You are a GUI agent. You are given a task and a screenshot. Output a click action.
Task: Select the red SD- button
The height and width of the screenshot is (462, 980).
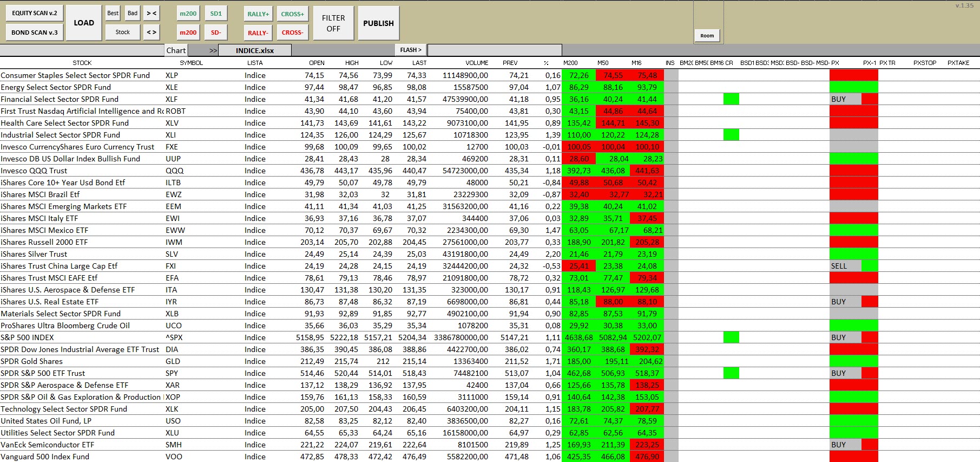tap(216, 32)
